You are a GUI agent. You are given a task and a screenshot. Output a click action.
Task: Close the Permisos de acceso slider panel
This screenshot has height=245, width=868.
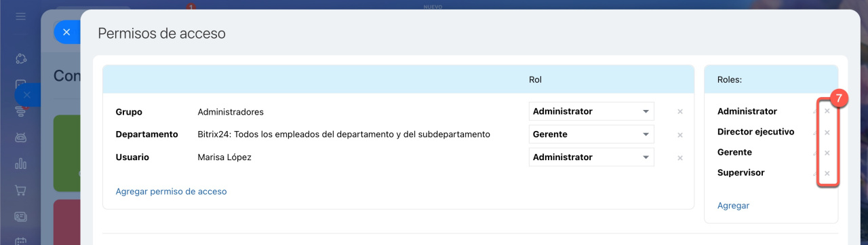point(66,32)
